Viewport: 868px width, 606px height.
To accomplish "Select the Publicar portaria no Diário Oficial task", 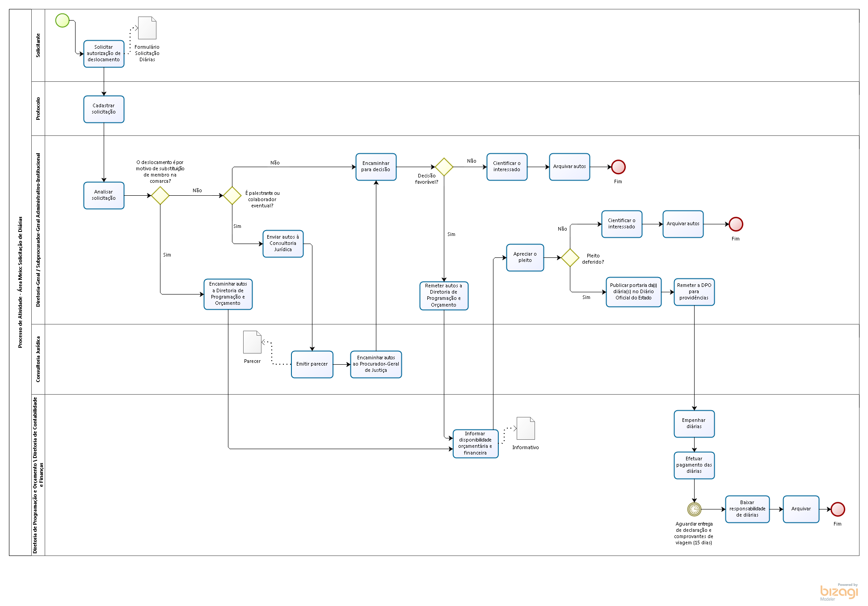I will (x=633, y=292).
